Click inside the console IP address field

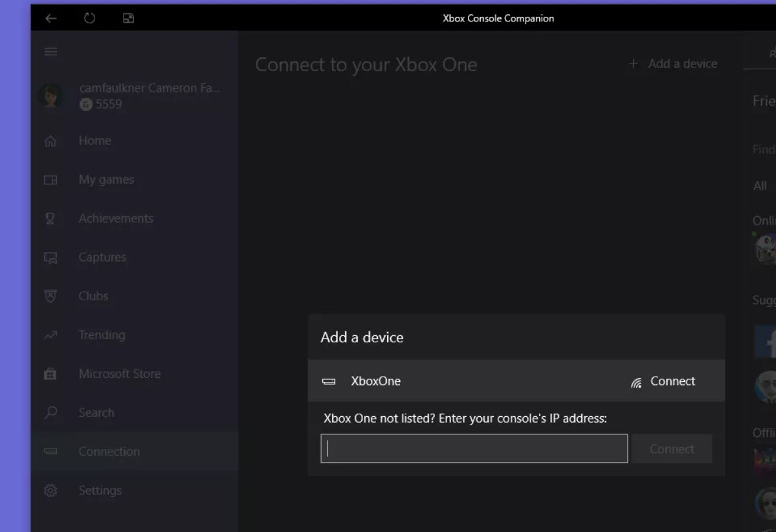(x=474, y=448)
